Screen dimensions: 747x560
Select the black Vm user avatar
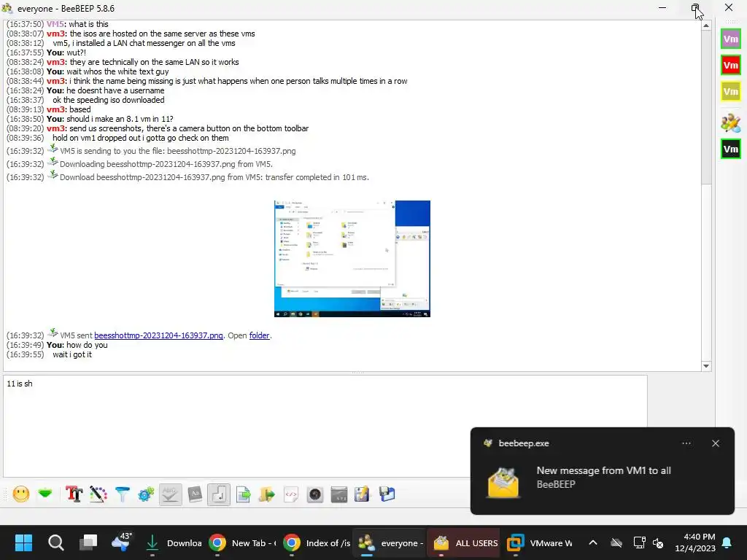(731, 149)
